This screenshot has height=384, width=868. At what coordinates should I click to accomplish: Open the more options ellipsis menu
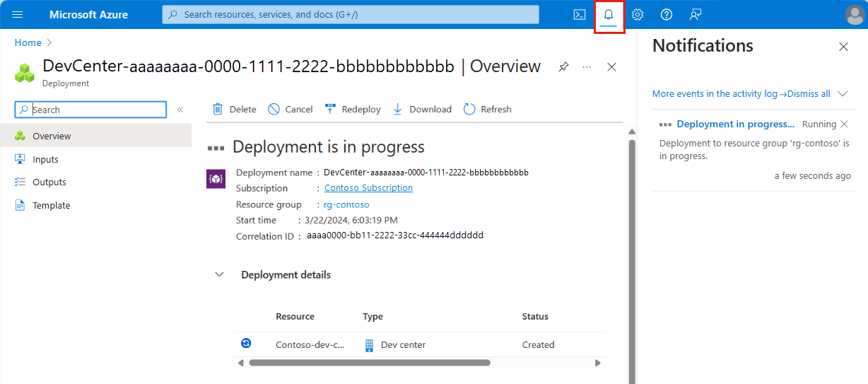[587, 66]
